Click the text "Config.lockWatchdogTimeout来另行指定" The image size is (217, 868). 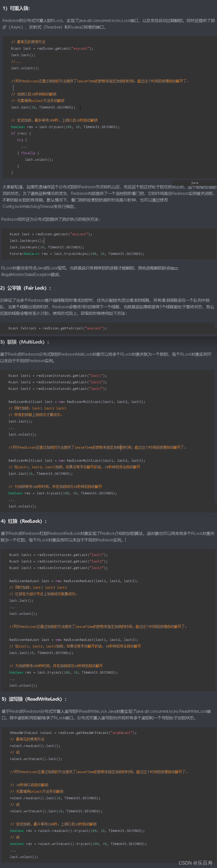(39, 207)
